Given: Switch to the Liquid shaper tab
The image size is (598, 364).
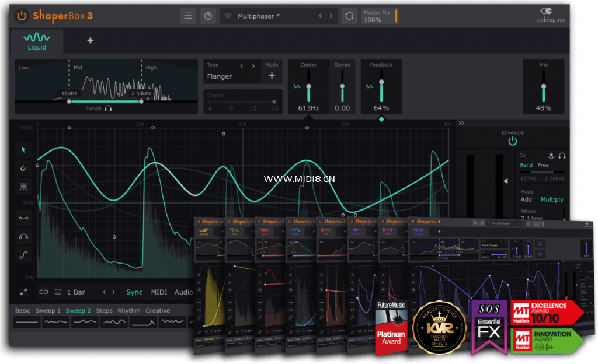Looking at the screenshot, I should 37,40.
